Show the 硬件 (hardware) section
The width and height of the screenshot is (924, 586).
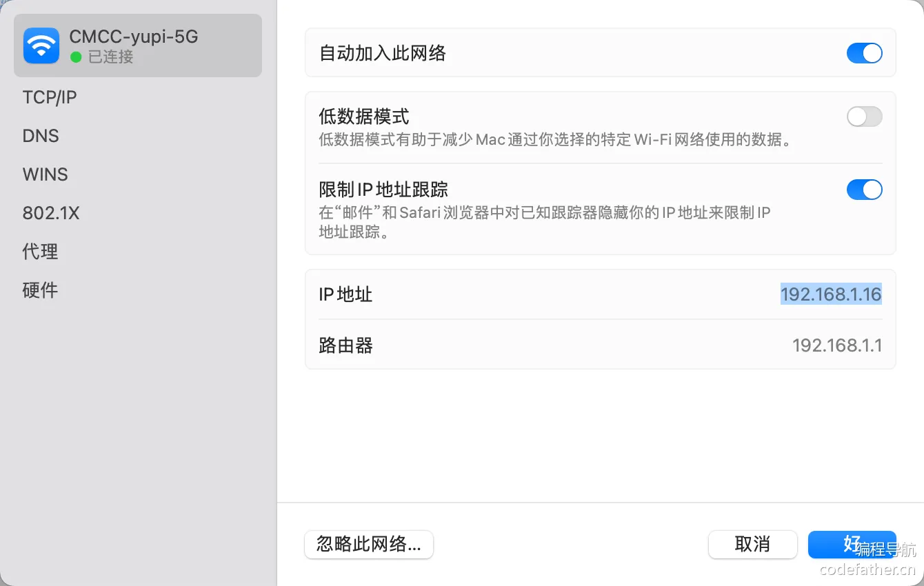click(40, 290)
